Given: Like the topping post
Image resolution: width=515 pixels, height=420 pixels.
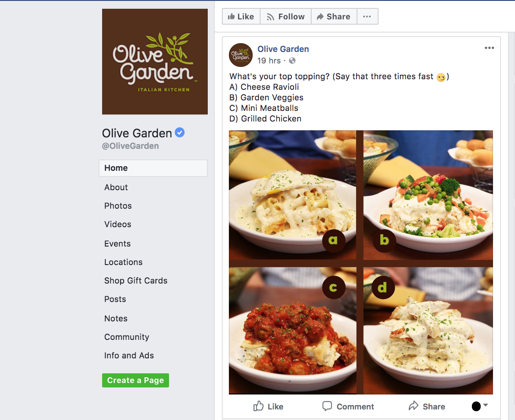Looking at the screenshot, I should pos(268,406).
